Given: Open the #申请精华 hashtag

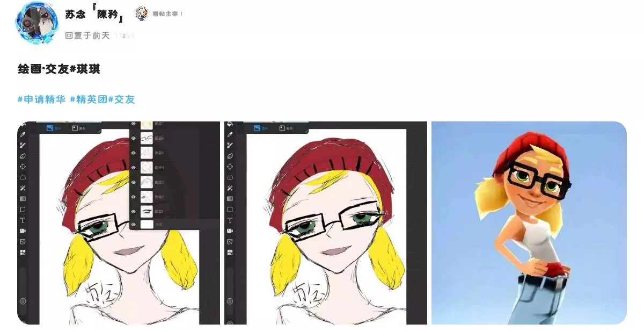Looking at the screenshot, I should point(41,99).
